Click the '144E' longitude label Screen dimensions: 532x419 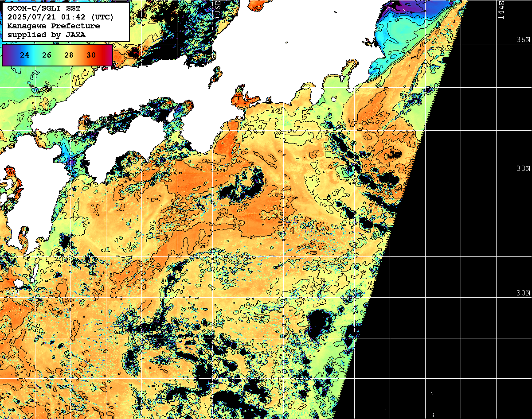point(501,9)
